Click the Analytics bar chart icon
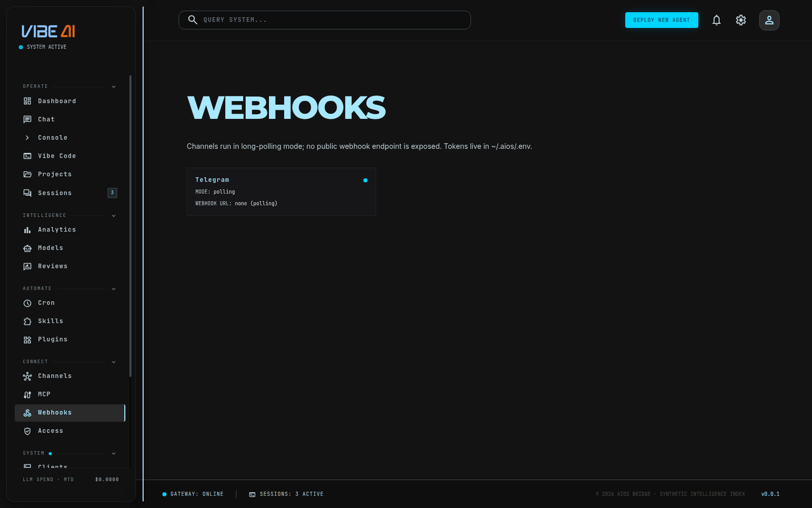The width and height of the screenshot is (812, 508). point(27,230)
